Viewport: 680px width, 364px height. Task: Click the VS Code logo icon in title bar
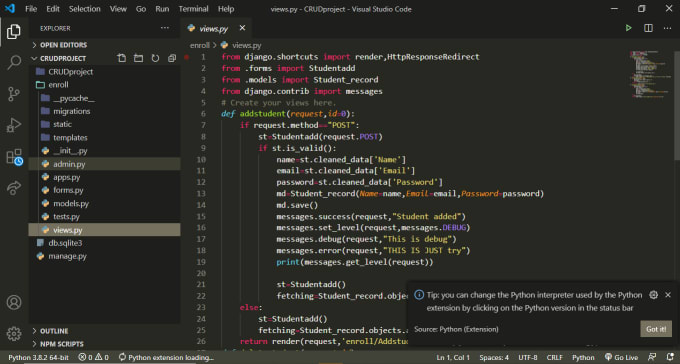pos(10,9)
